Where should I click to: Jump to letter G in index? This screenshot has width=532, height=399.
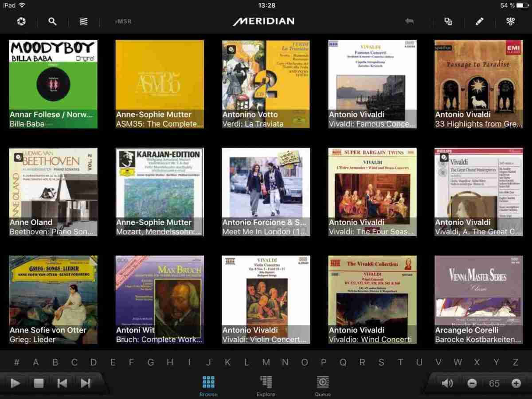tap(151, 362)
